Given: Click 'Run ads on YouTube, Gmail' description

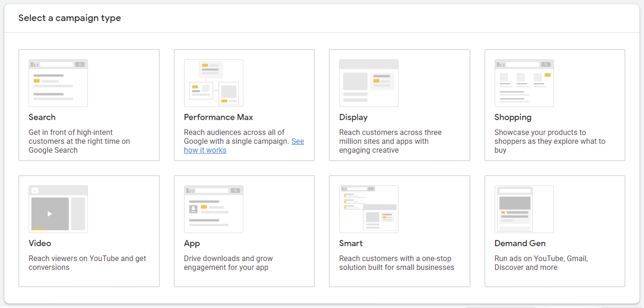Looking at the screenshot, I should click(541, 262).
